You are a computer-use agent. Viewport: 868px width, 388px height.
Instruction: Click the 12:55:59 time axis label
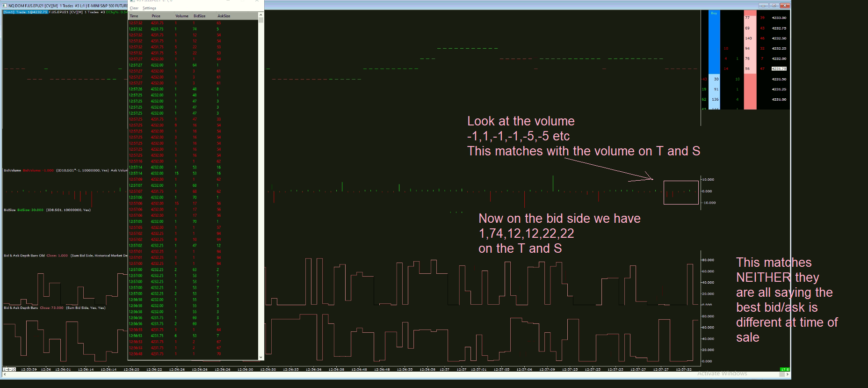tap(29, 369)
